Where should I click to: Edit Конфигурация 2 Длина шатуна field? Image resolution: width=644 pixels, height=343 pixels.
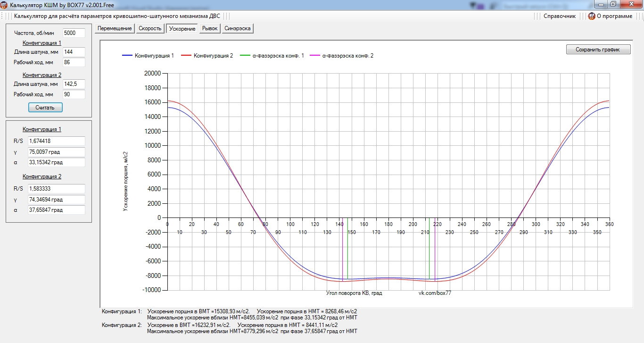[74, 84]
